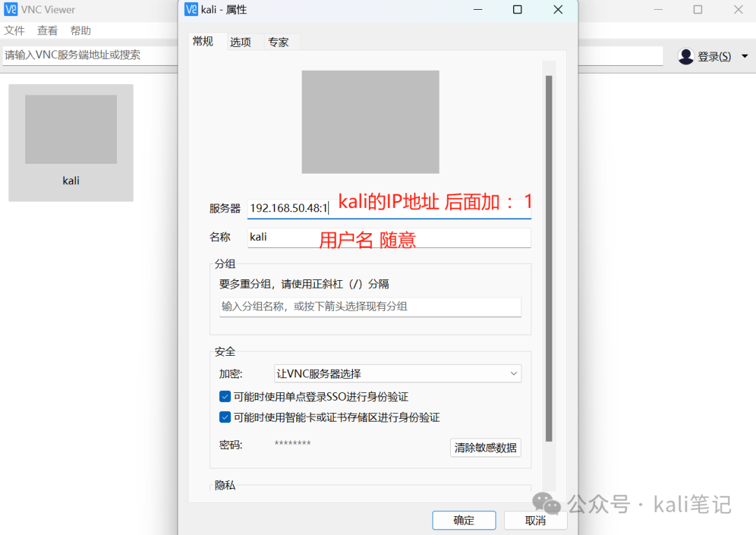Click the 服务器 address input field
The height and width of the screenshot is (535, 756).
coord(389,209)
